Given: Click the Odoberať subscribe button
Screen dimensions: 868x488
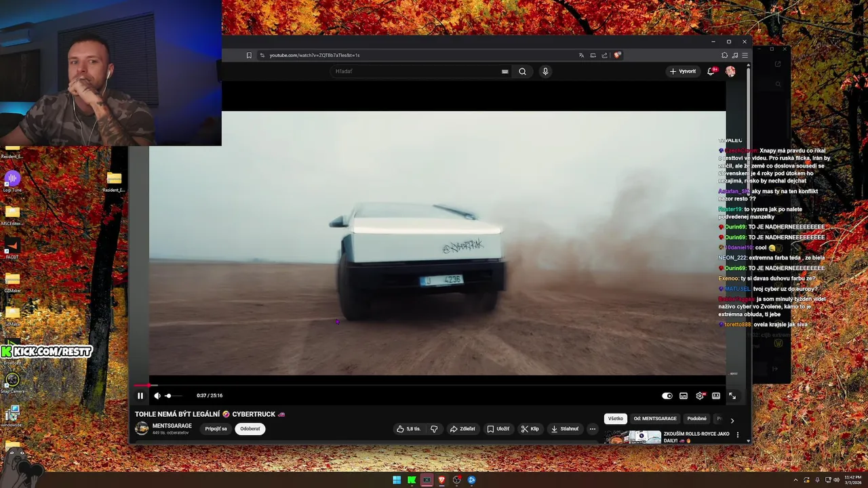Looking at the screenshot, I should pos(250,429).
